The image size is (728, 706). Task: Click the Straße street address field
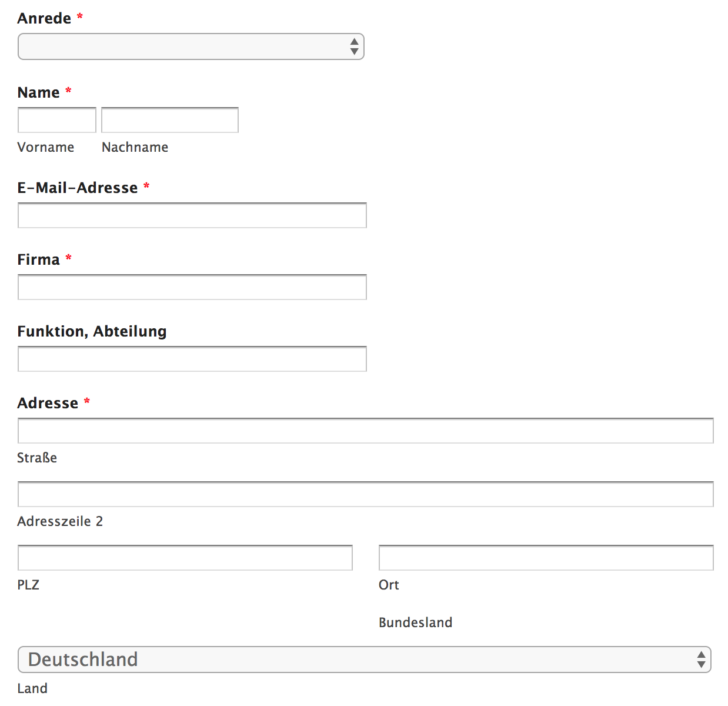[365, 431]
